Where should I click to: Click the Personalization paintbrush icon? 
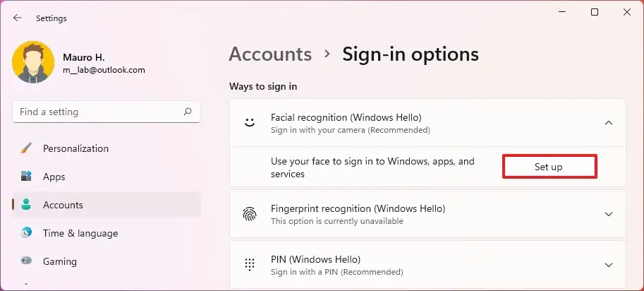click(26, 148)
